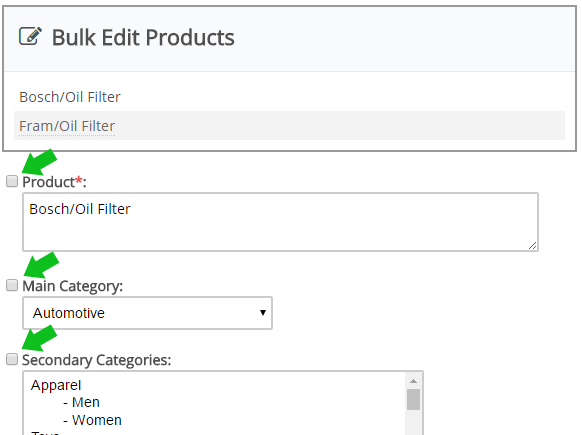This screenshot has width=582, height=435.
Task: Click the Secondary Categories scroll up arrow
Action: tap(413, 381)
